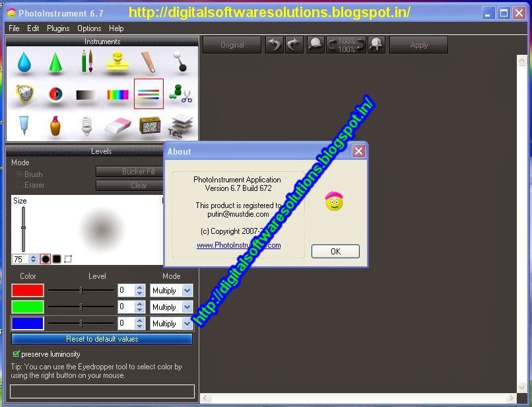Open the www.PhotoInstrument.com link
This screenshot has width=532, height=407.
238,245
